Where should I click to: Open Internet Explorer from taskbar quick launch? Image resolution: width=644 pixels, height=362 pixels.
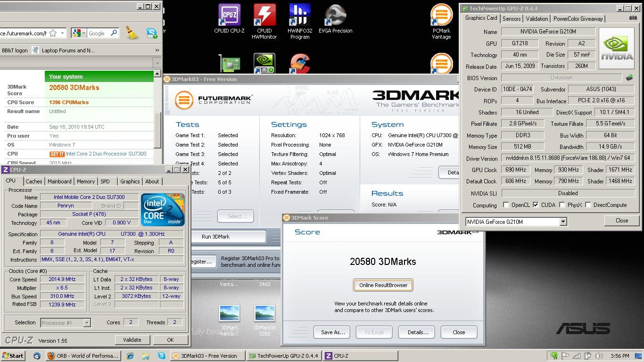(130, 356)
